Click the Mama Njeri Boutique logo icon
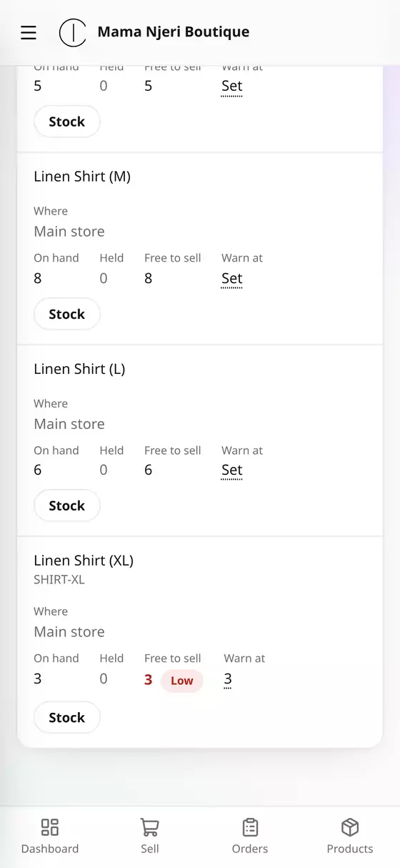 coord(72,32)
